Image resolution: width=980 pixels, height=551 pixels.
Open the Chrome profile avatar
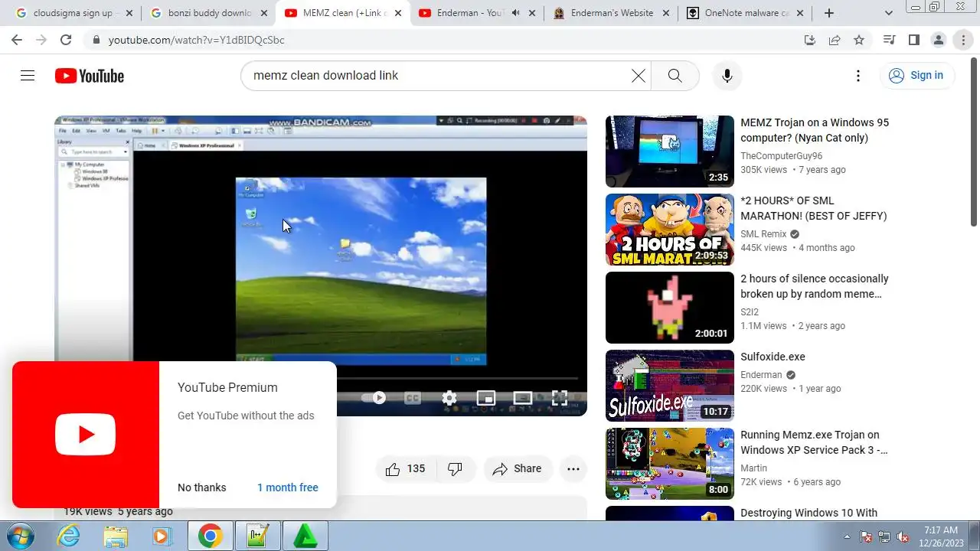[x=938, y=40]
